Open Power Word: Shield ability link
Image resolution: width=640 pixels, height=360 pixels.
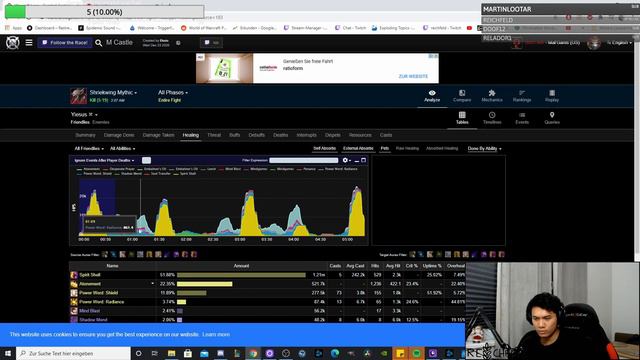98,293
